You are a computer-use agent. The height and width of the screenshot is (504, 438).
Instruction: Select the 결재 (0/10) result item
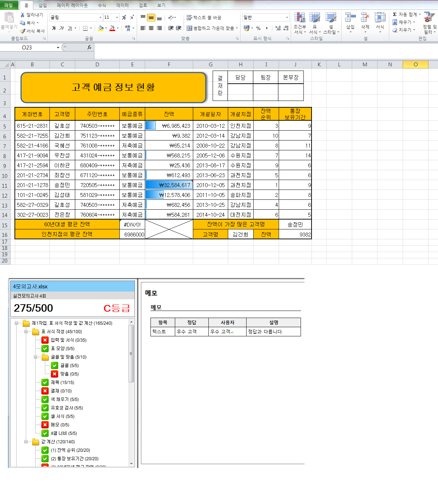click(x=61, y=391)
